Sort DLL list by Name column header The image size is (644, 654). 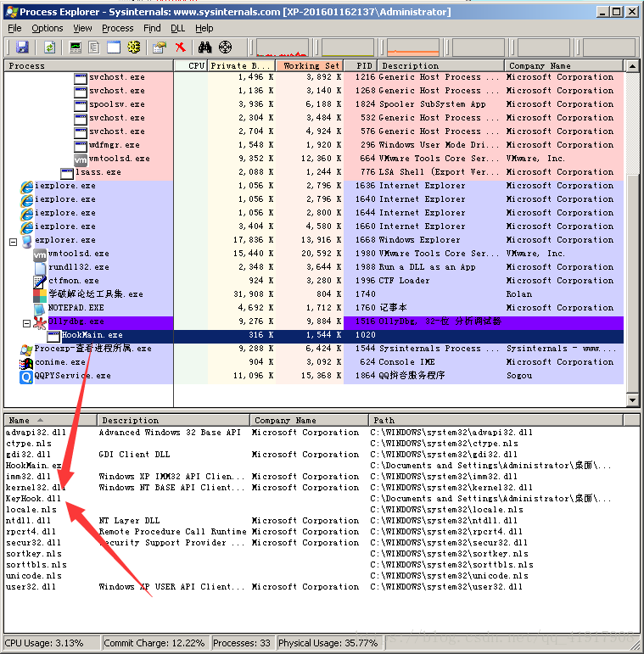[50, 421]
